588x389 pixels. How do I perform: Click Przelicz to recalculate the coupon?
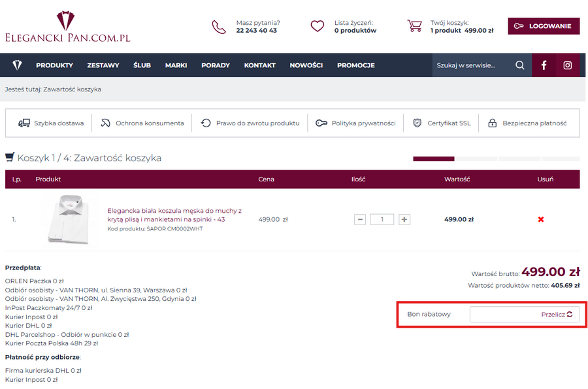(x=557, y=314)
